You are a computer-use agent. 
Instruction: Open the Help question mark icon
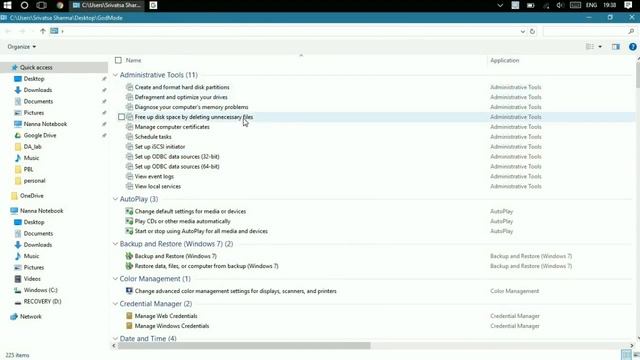633,47
